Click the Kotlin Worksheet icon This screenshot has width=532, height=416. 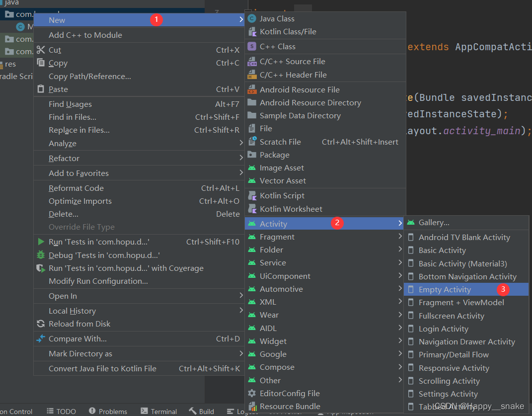pos(252,209)
